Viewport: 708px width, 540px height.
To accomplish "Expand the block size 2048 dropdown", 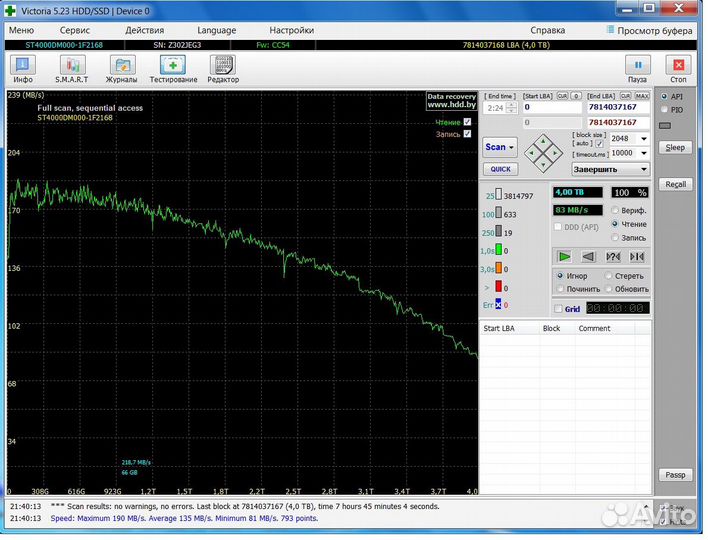I will pos(644,139).
